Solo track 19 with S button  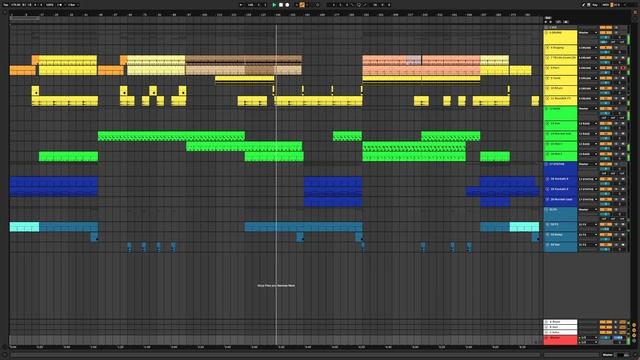(x=616, y=189)
